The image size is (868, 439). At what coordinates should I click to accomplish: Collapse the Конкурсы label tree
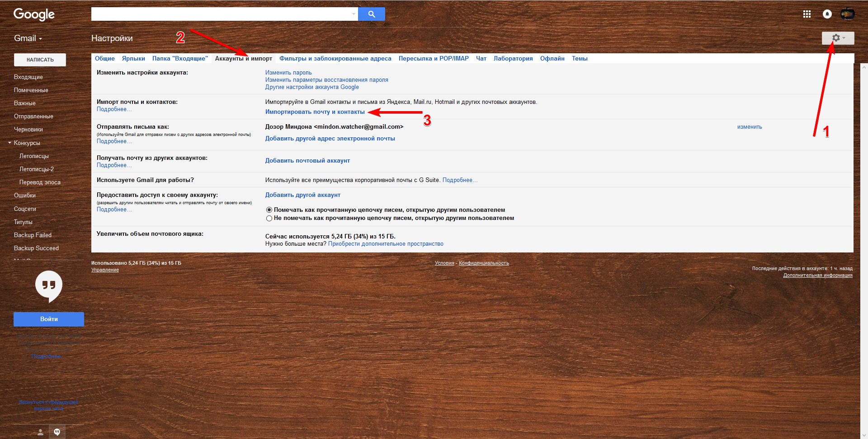point(9,143)
